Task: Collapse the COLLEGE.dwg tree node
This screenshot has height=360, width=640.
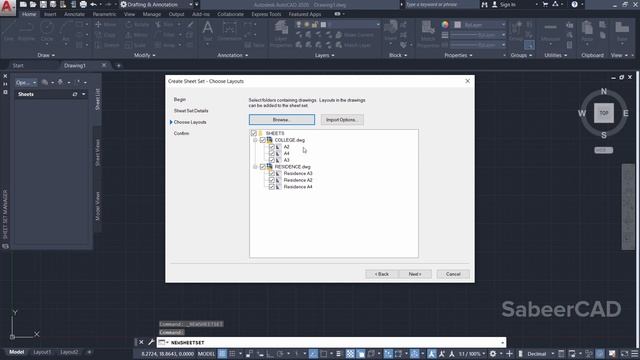Action: point(255,140)
